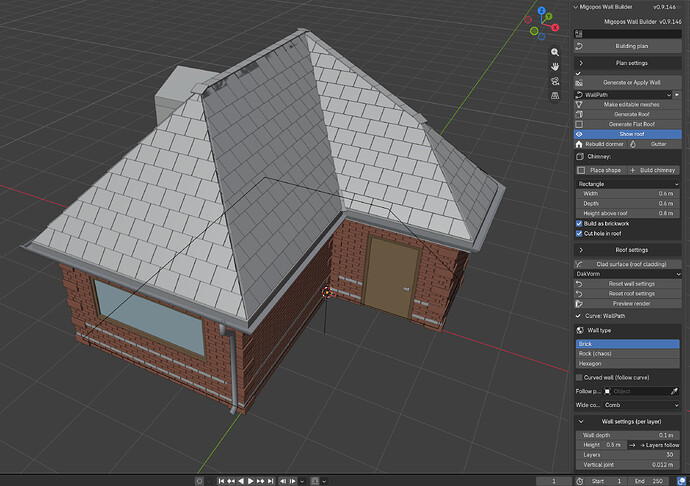Click Building plan button
Image resolution: width=690 pixels, height=486 pixels.
[628, 46]
